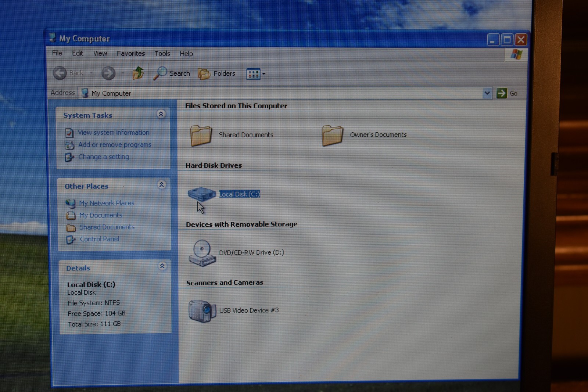The width and height of the screenshot is (588, 392).
Task: Select the DVD/CD-RW Drive (D:) icon
Action: pos(202,253)
